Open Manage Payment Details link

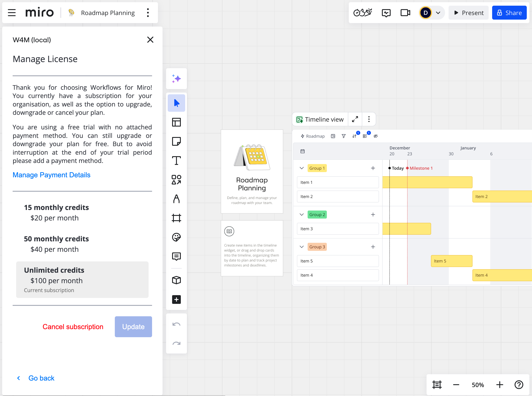51,175
